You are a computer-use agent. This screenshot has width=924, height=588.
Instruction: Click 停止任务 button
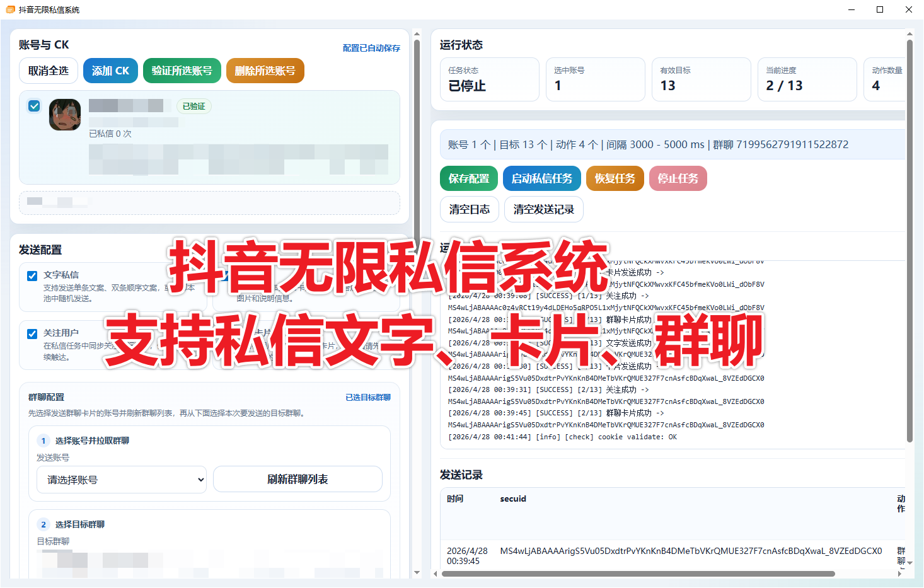[x=678, y=178]
